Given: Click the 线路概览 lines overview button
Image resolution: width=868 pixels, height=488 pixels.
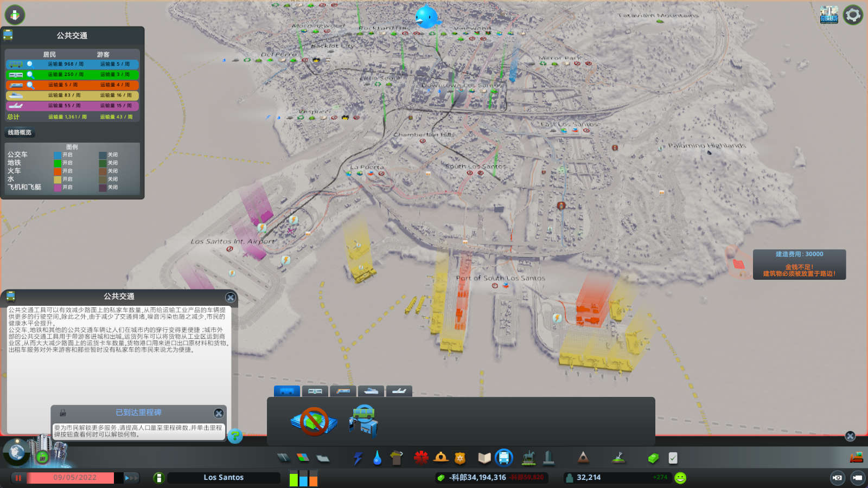Looking at the screenshot, I should point(20,132).
